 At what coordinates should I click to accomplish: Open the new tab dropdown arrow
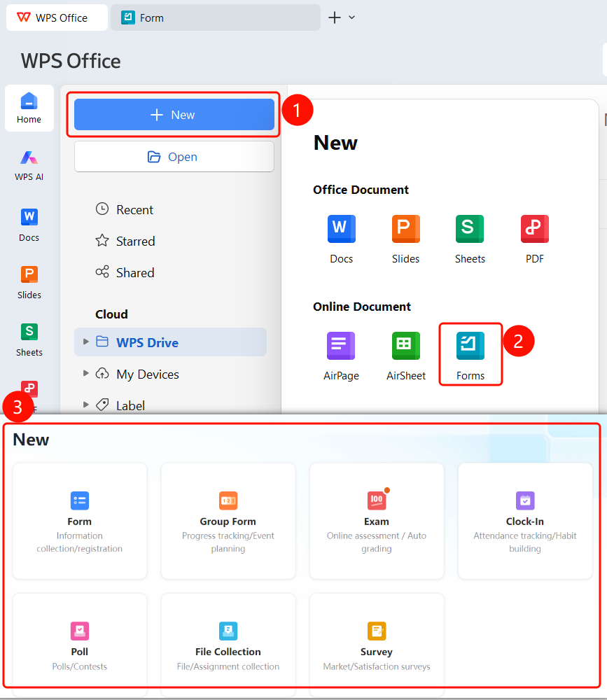point(352,17)
